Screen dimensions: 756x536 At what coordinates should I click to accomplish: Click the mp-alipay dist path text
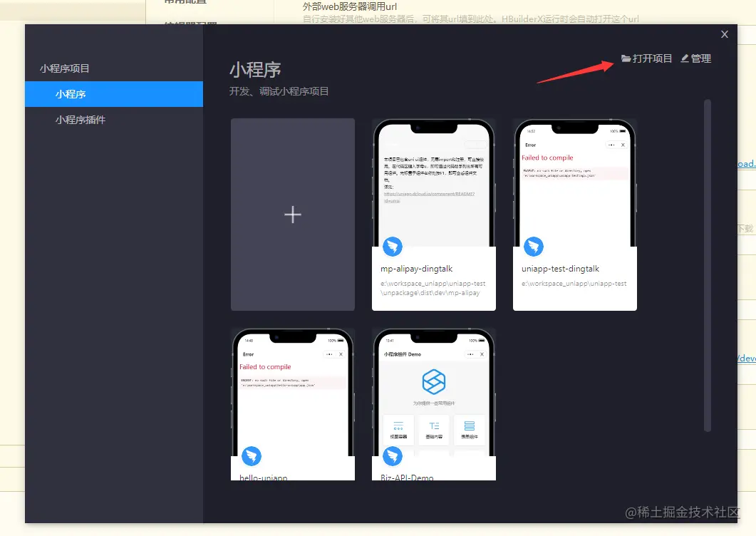[433, 288]
